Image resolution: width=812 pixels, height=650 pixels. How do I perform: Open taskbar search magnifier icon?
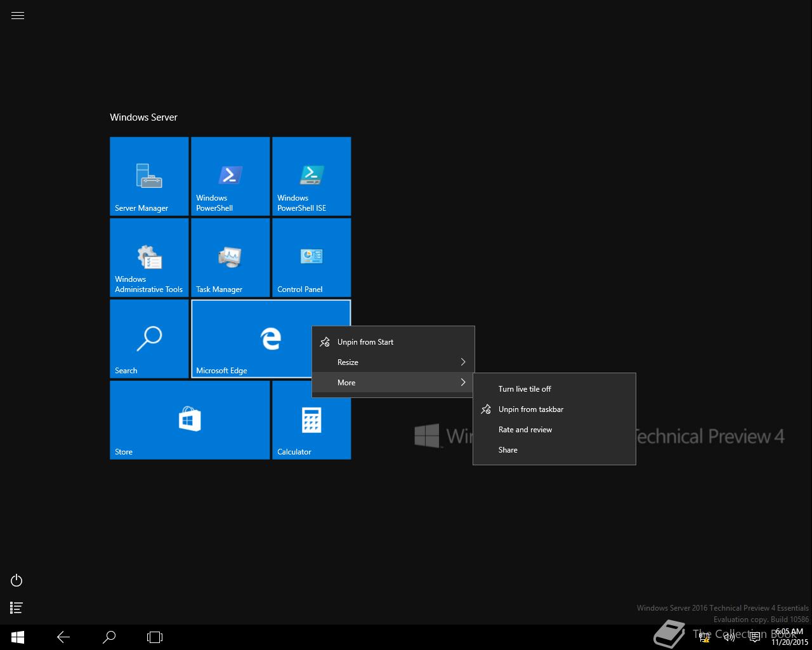109,637
